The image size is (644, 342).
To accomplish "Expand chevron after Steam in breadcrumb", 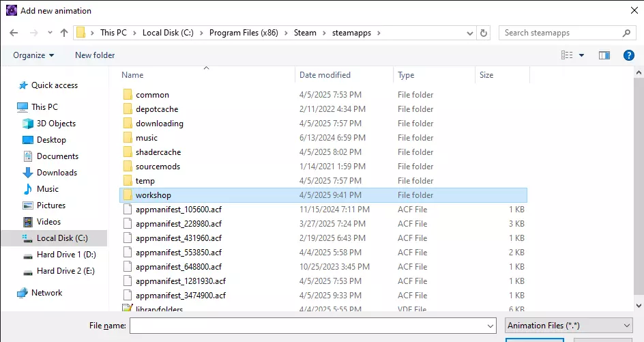I will [324, 33].
